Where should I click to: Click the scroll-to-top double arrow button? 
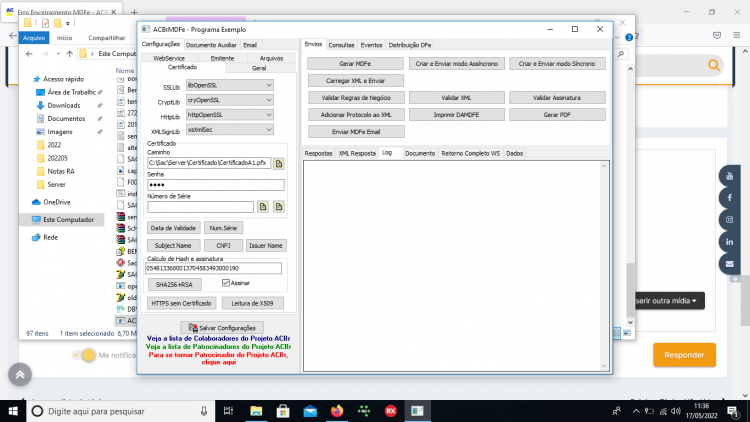20,375
